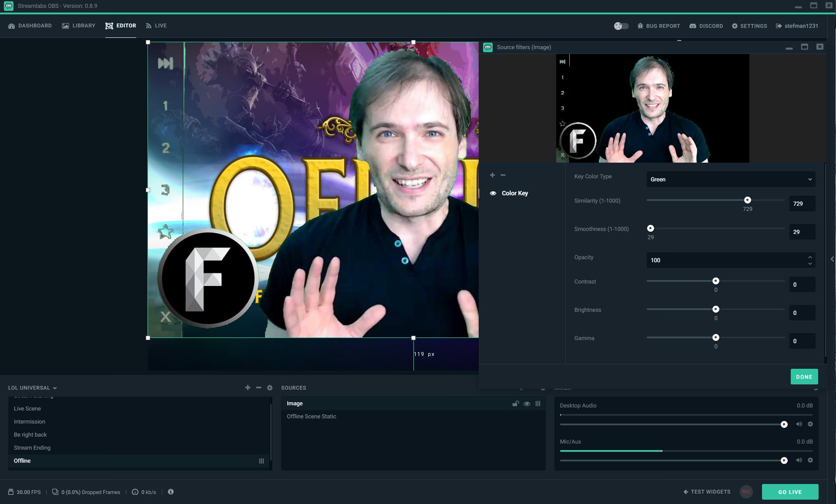836x504 pixels.
Task: Open scene collection settings gear
Action: pyautogui.click(x=270, y=387)
